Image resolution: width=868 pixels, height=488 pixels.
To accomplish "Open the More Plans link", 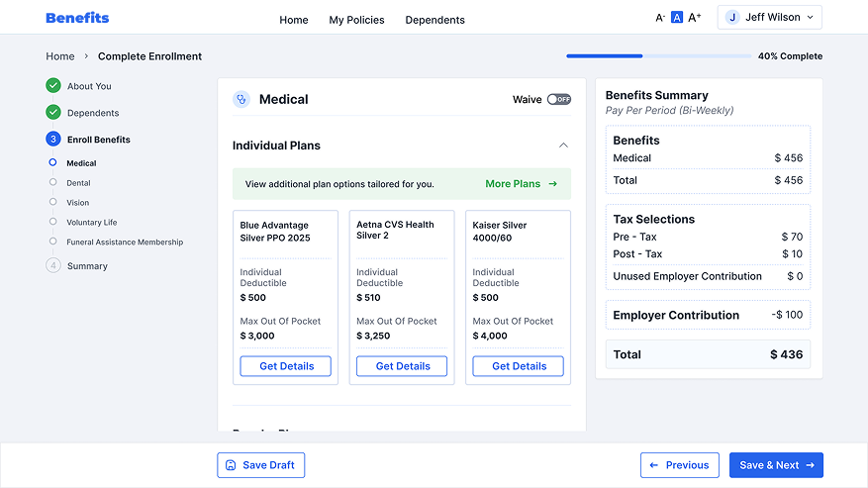I will pos(521,184).
